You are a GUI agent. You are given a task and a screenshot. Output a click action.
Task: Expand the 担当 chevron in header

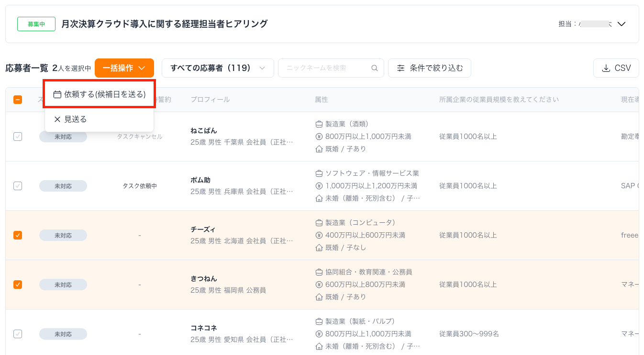[x=622, y=24]
